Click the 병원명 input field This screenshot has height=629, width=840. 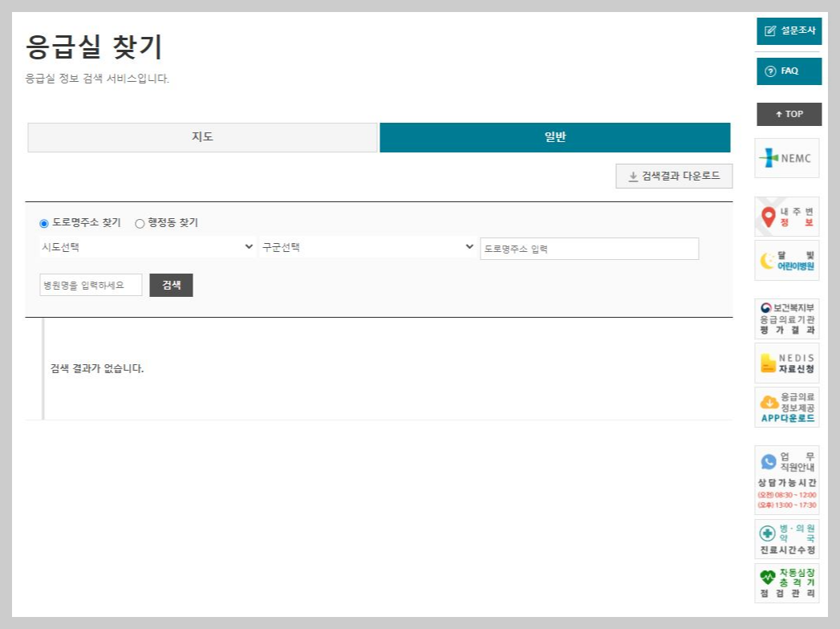point(91,285)
